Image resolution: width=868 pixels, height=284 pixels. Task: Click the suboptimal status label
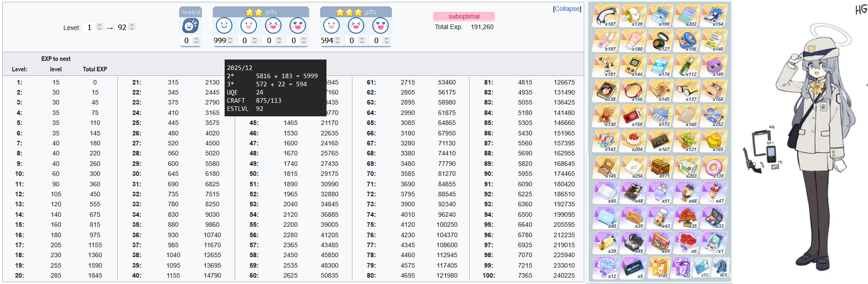point(464,16)
